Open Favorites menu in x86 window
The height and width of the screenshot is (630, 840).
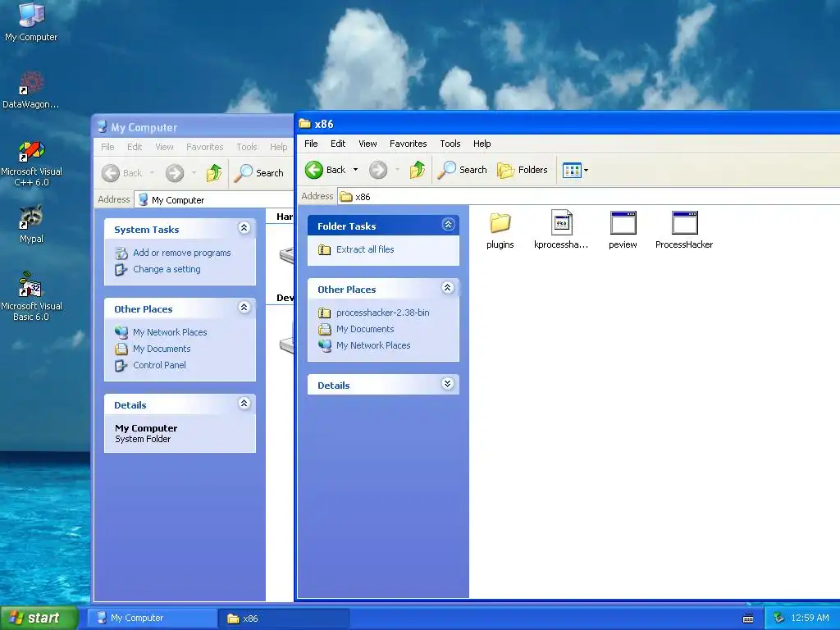tap(409, 144)
